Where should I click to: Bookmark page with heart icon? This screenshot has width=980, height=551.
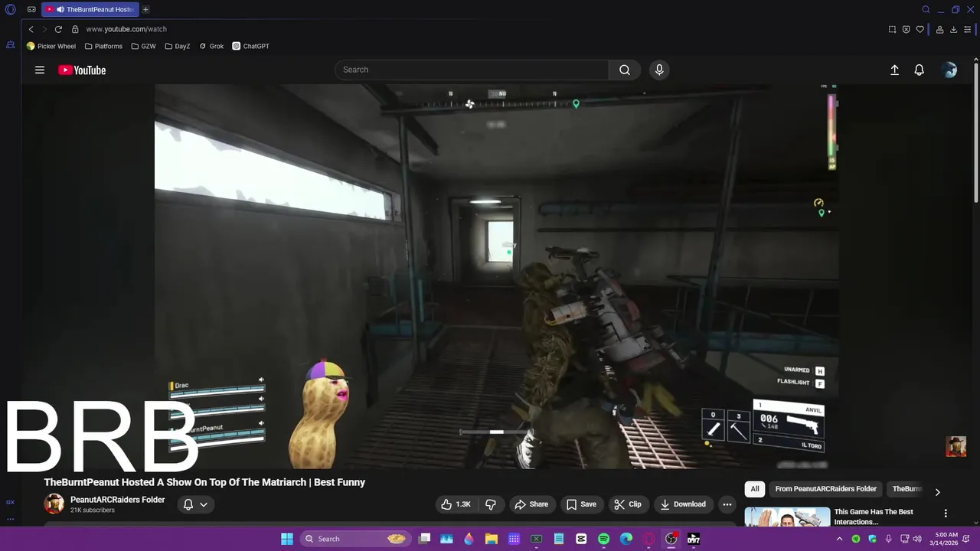tap(920, 29)
